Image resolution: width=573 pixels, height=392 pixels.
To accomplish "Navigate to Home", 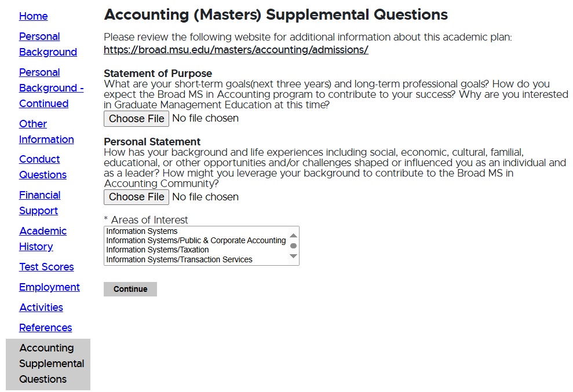I will click(33, 16).
